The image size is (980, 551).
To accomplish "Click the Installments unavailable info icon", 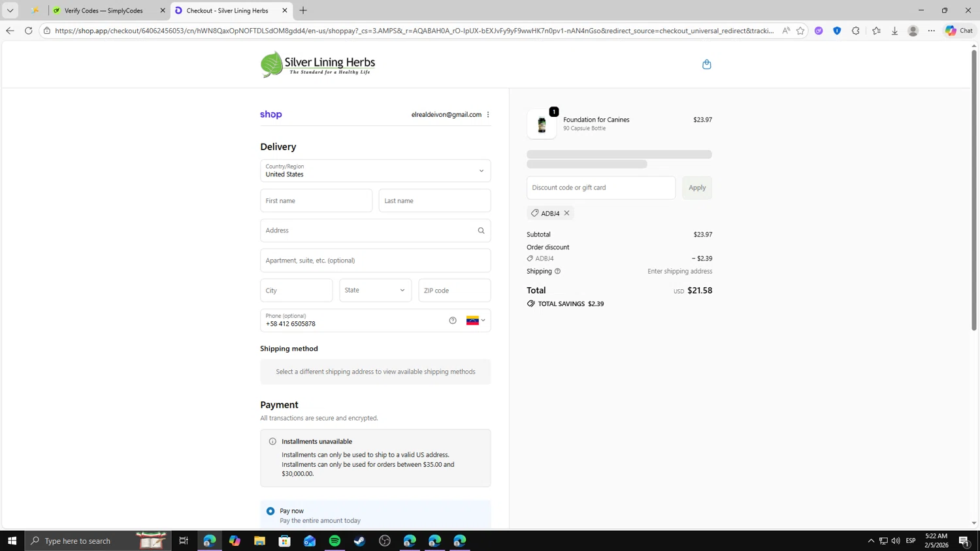I will point(272,441).
